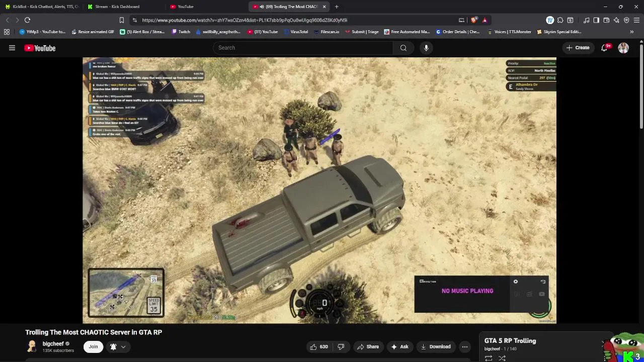This screenshot has width=644, height=362.
Task: Open Free Automated Malware bookmark
Action: tap(407, 32)
